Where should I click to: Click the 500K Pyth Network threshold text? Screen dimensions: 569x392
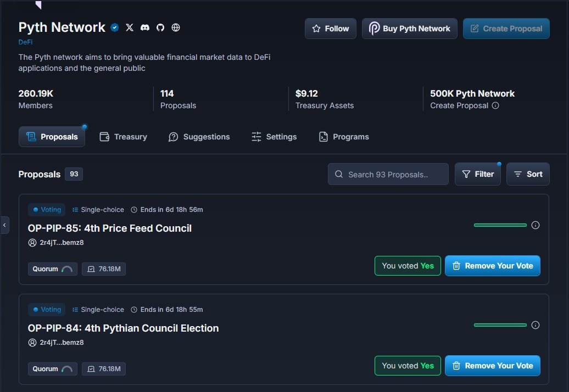pos(472,93)
